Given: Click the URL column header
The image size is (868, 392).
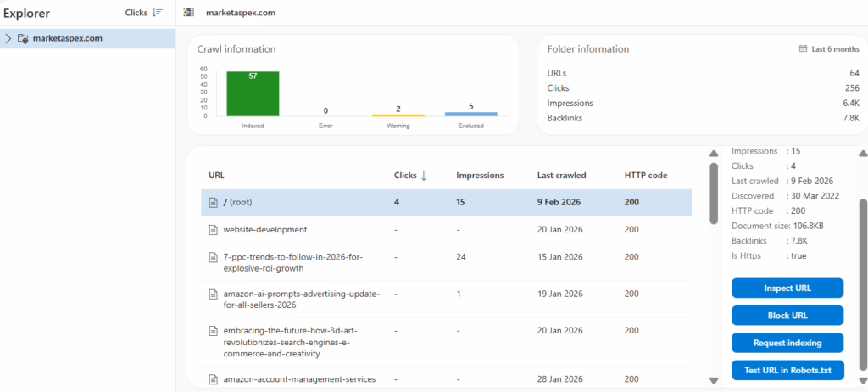Looking at the screenshot, I should click(x=216, y=175).
